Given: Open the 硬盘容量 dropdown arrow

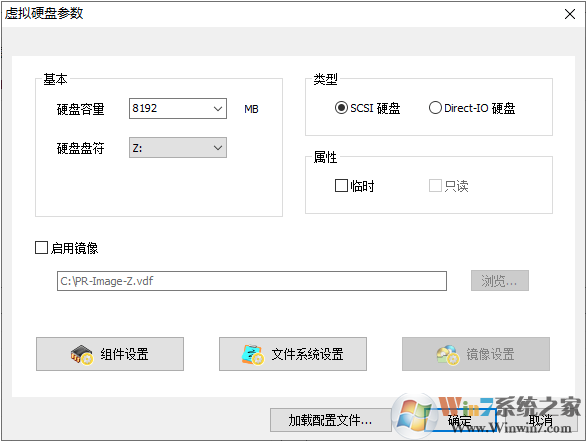Looking at the screenshot, I should (x=218, y=109).
